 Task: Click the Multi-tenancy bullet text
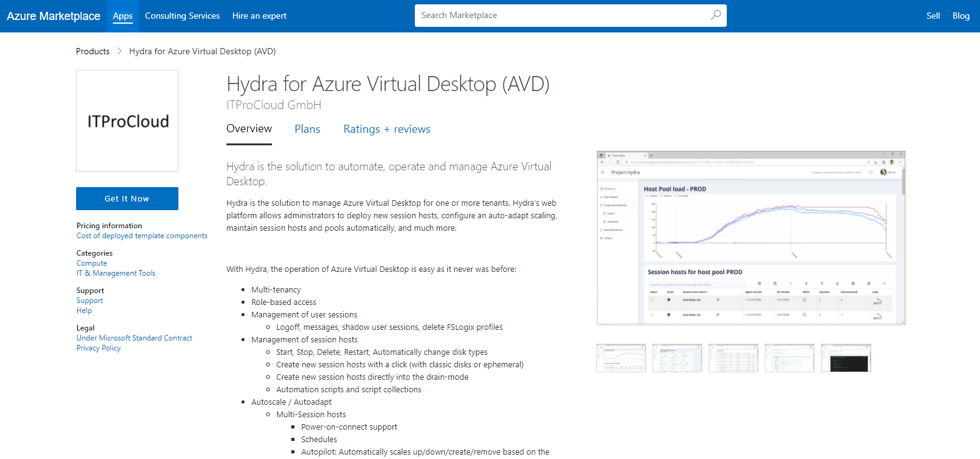276,290
